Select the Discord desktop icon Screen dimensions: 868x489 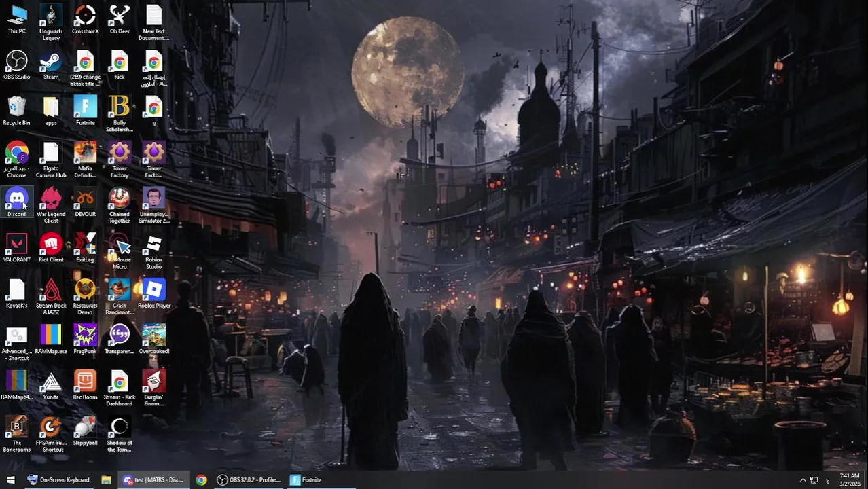point(16,202)
